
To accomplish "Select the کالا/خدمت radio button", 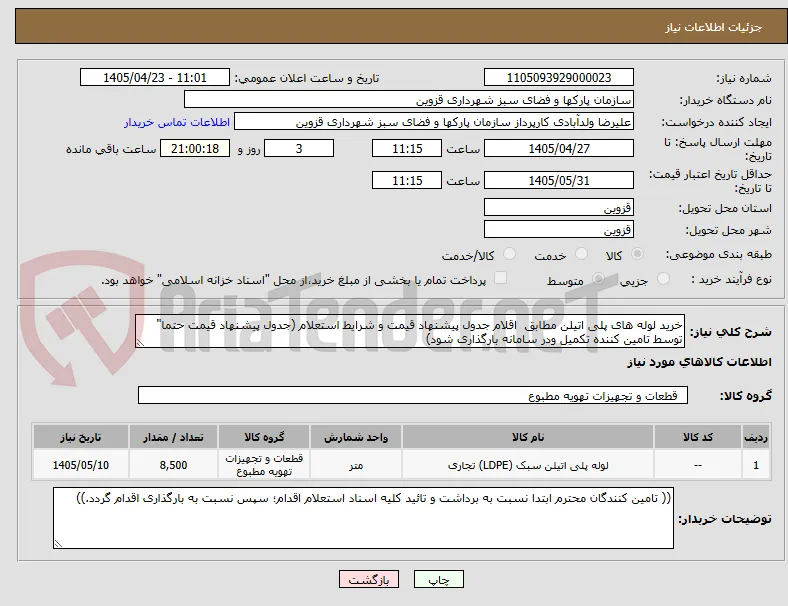I will click(510, 254).
